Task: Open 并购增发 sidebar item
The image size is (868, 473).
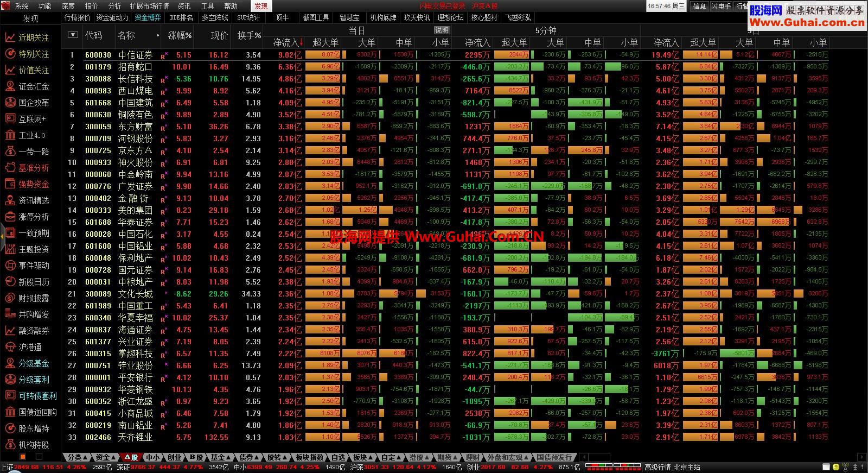Action: [27, 314]
